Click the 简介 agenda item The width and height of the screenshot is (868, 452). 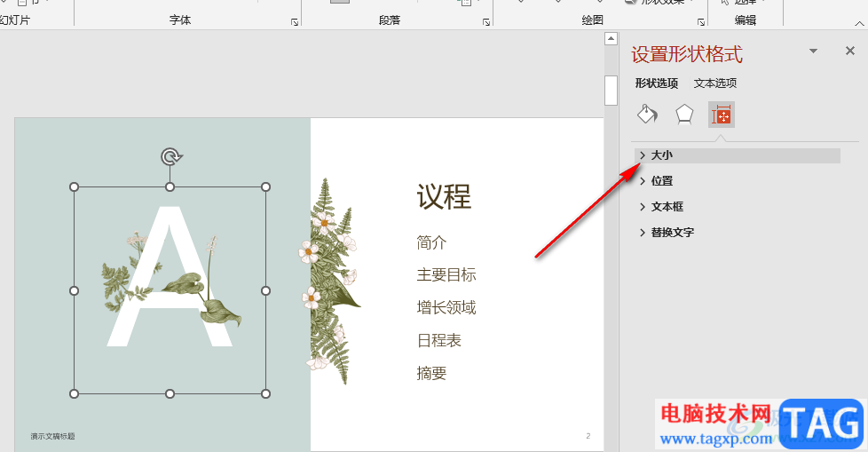click(431, 242)
